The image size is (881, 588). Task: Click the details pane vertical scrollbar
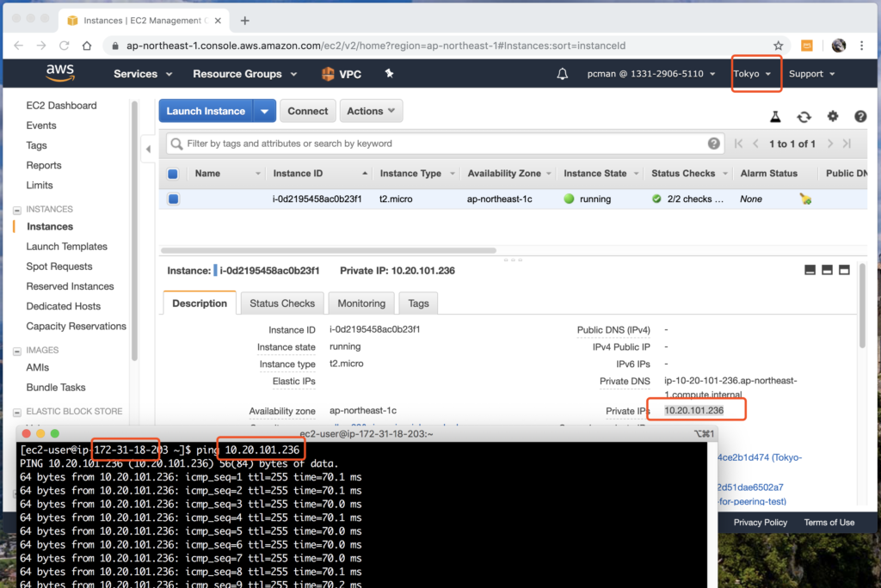point(862,305)
